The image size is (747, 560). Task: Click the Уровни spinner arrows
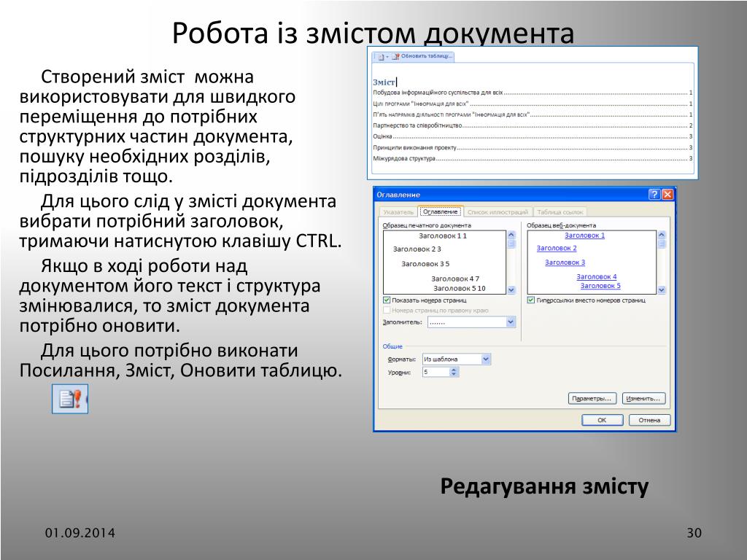[x=454, y=373]
